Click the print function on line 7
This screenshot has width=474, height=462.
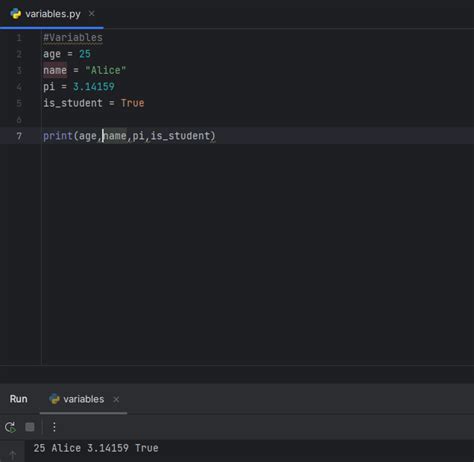(x=58, y=136)
